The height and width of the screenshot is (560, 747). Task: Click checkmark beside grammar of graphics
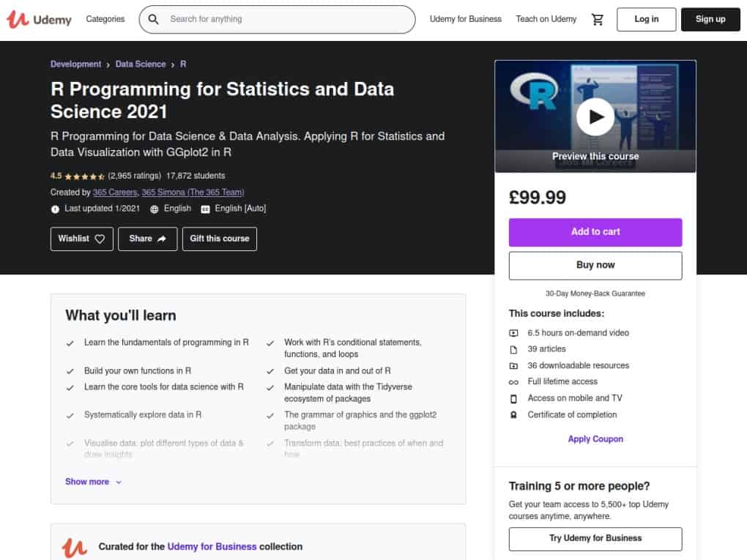270,416
